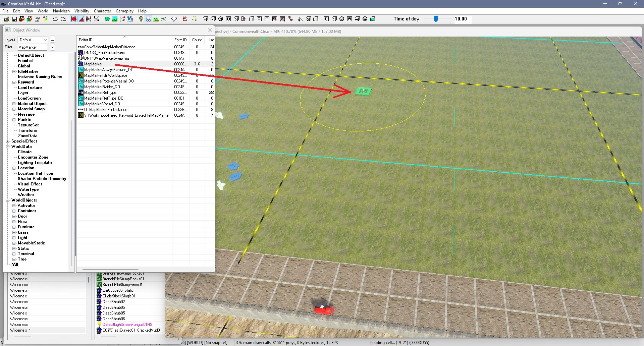Click the ellipsis button beside Layout

(53, 40)
